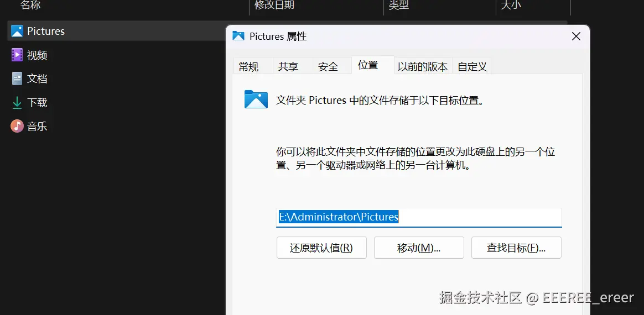Click the Pictures 属性 title text
The width and height of the screenshot is (644, 315).
278,36
